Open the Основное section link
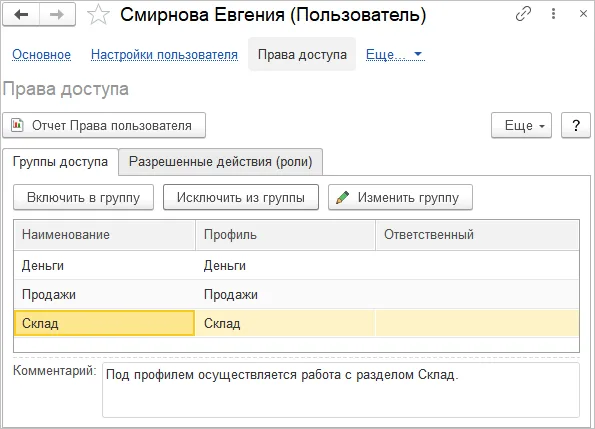Image resolution: width=595 pixels, height=429 pixels. [x=41, y=55]
